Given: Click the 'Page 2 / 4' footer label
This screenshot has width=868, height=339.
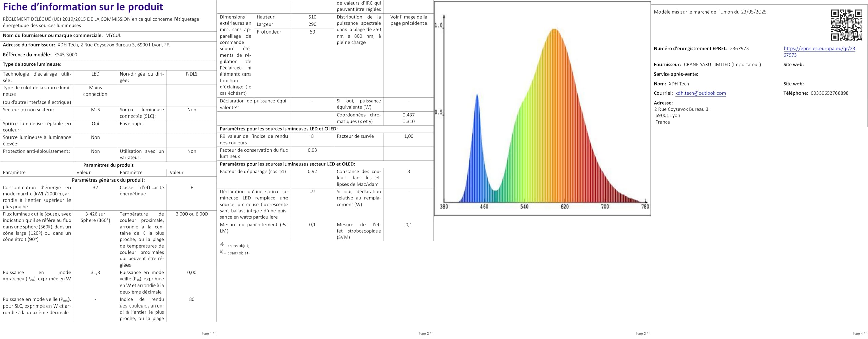Looking at the screenshot, I should click(426, 334).
